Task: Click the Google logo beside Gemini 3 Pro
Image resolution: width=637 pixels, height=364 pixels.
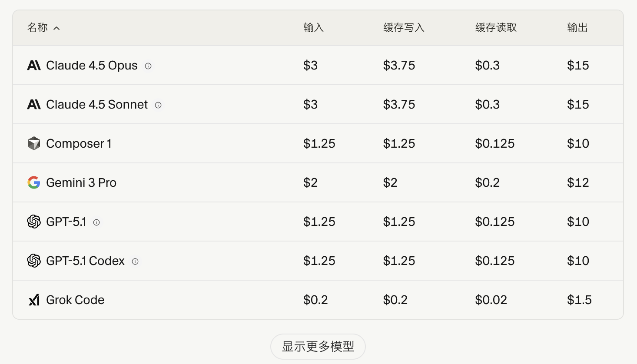Action: click(x=34, y=182)
